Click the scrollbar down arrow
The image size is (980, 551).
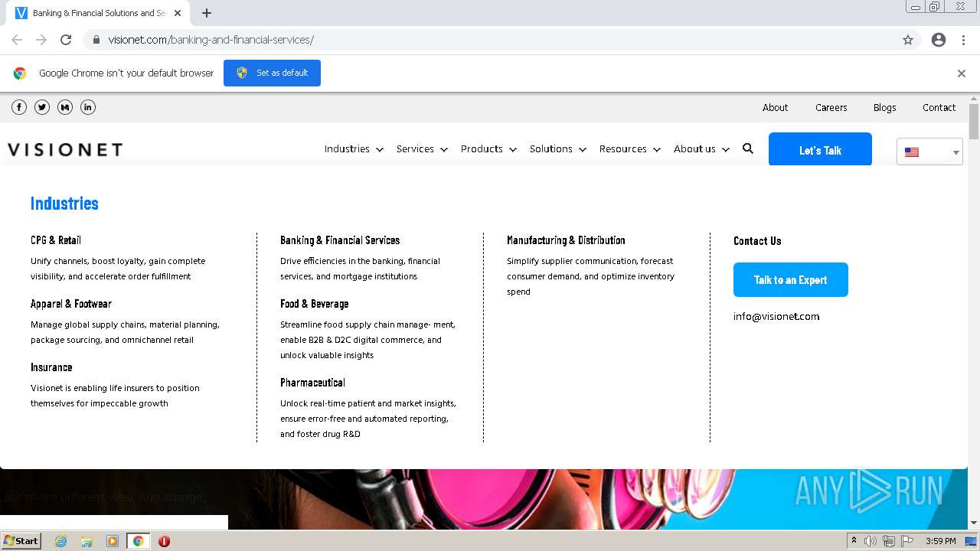[974, 523]
